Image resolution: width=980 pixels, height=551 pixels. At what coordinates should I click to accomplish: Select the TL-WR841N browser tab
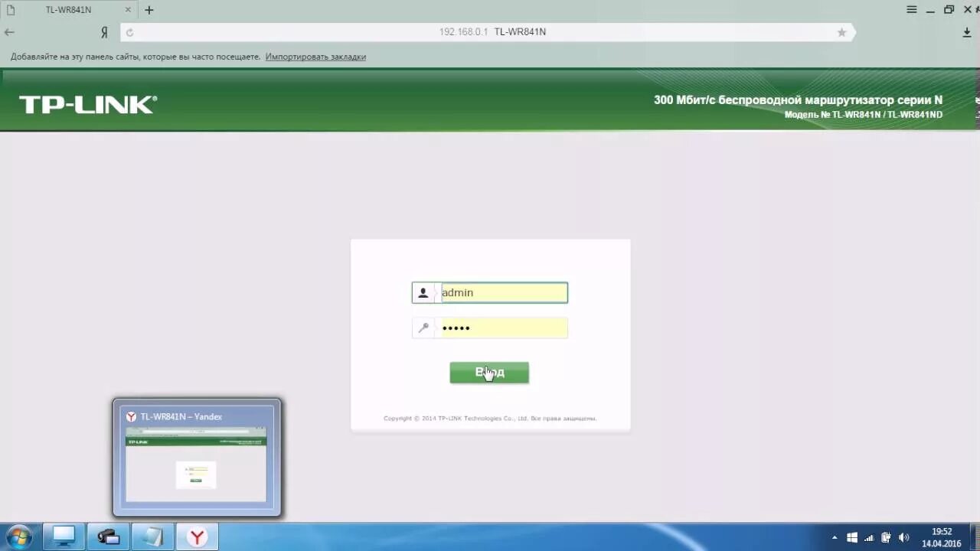click(x=67, y=10)
